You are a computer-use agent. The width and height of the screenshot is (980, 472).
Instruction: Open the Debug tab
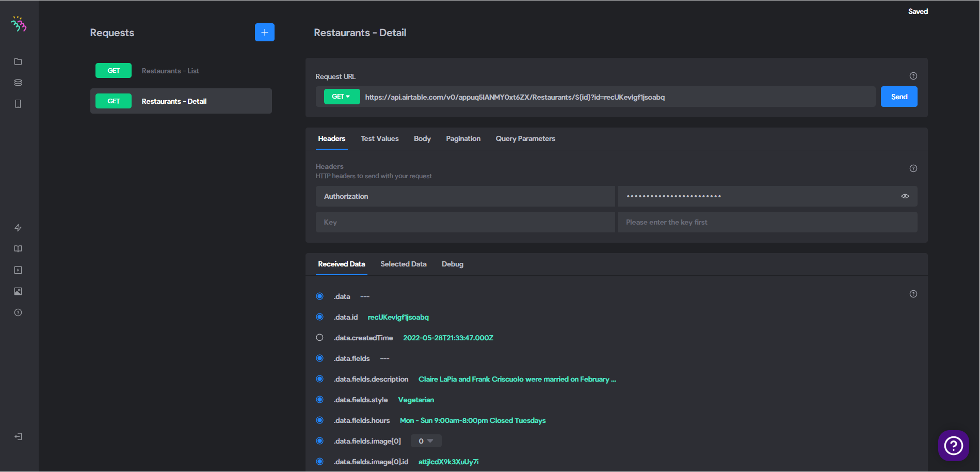click(x=453, y=264)
